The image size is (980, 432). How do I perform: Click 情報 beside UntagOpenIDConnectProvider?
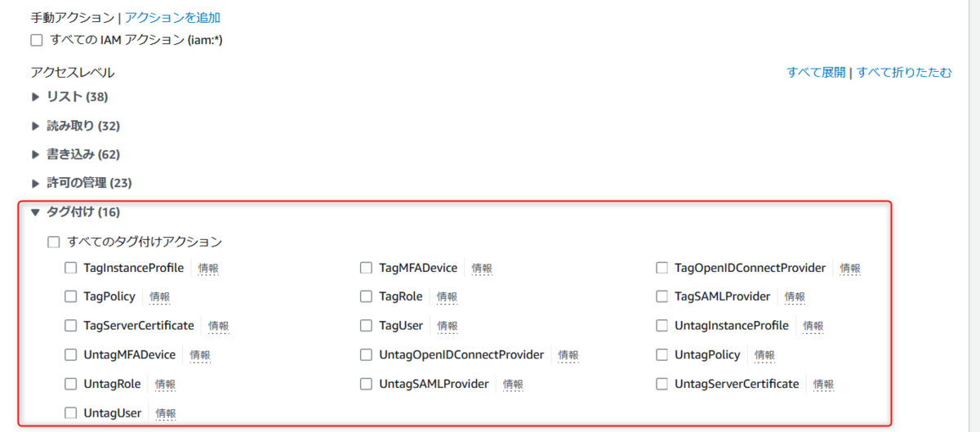(568, 356)
